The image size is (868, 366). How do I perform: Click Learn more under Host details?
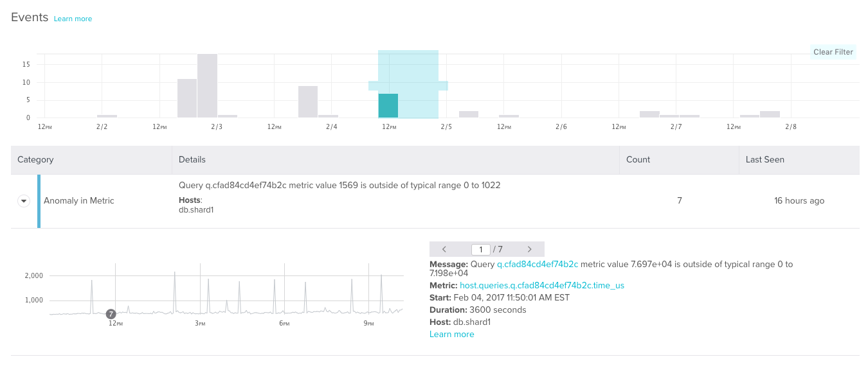pos(451,334)
